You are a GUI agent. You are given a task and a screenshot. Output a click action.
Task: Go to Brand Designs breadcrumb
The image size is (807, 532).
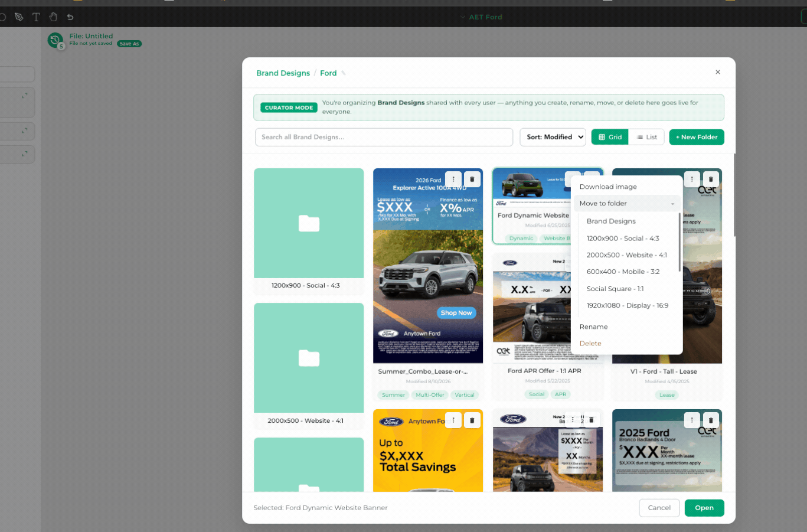283,73
